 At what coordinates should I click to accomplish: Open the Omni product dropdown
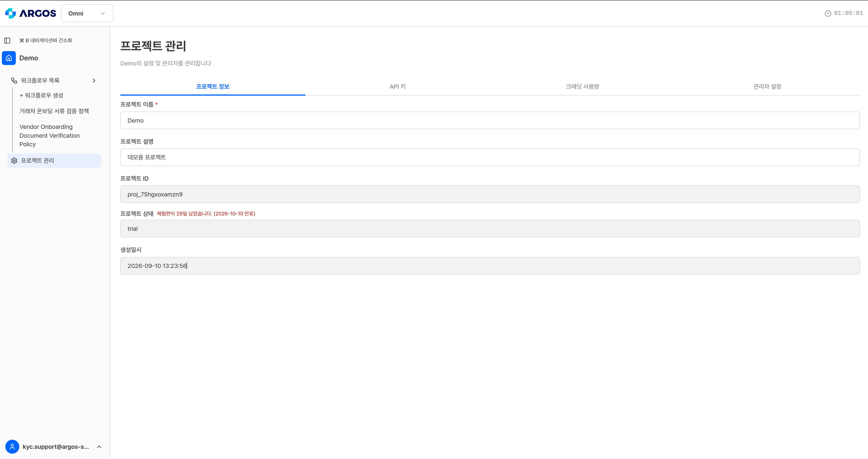[x=87, y=13]
